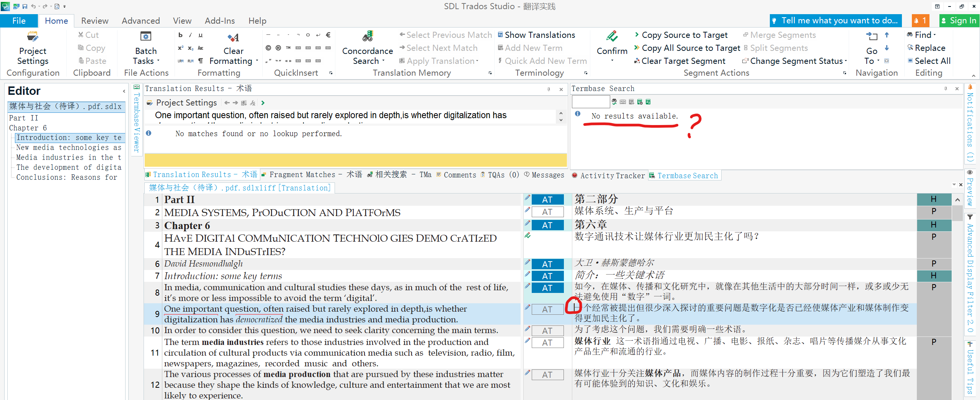Viewport: 980px width, 400px height.
Task: Open Activity Tracker tab
Action: point(608,176)
